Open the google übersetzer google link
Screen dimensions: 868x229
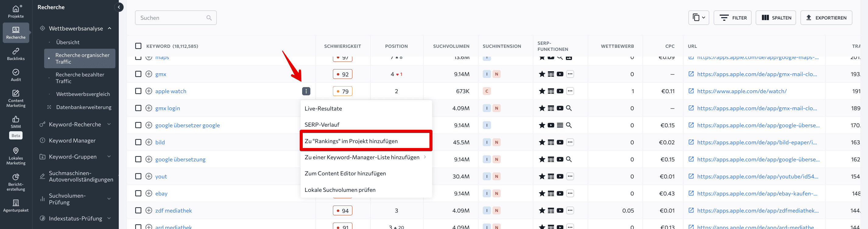tap(187, 125)
